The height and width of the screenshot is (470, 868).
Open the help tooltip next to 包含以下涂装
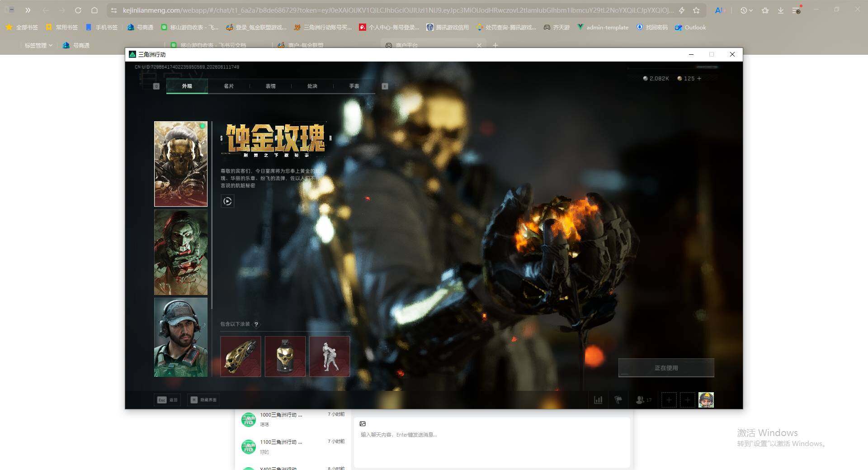(256, 324)
